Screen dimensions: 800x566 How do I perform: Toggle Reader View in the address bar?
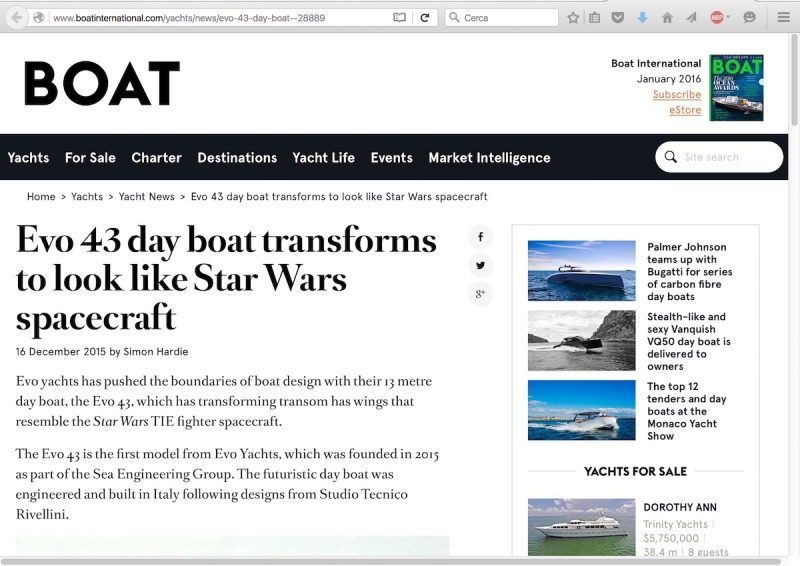pos(400,18)
